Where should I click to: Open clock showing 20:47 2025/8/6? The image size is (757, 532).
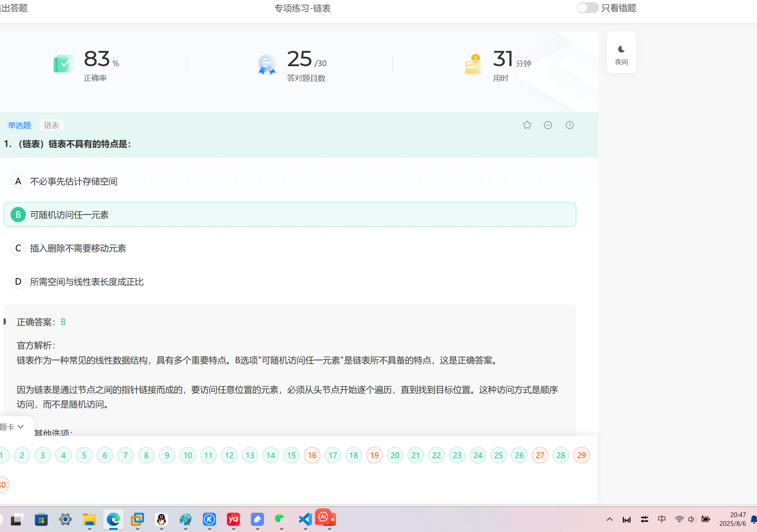point(732,519)
